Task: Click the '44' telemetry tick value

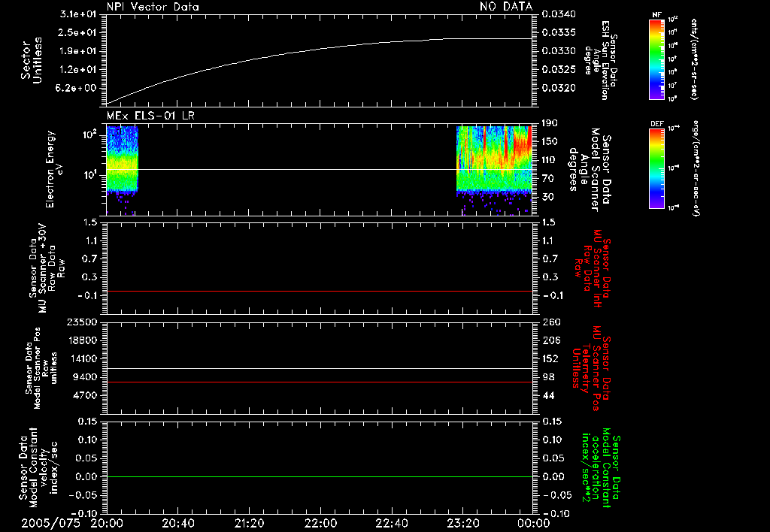Action: click(548, 395)
